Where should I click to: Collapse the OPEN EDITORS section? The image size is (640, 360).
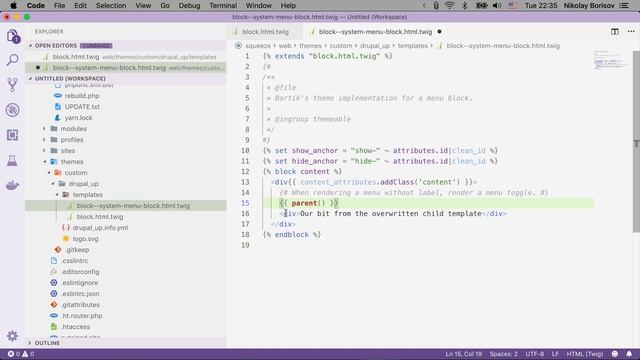tap(56, 45)
